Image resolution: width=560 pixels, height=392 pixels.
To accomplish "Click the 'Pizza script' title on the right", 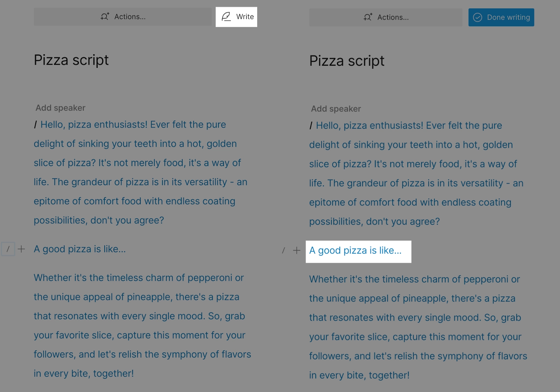I will coord(346,61).
